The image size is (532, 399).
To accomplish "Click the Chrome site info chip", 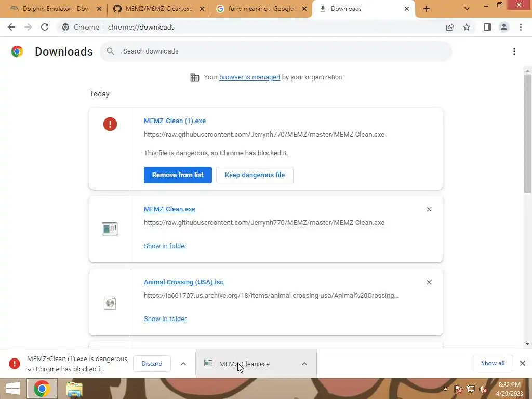I will (x=81, y=27).
